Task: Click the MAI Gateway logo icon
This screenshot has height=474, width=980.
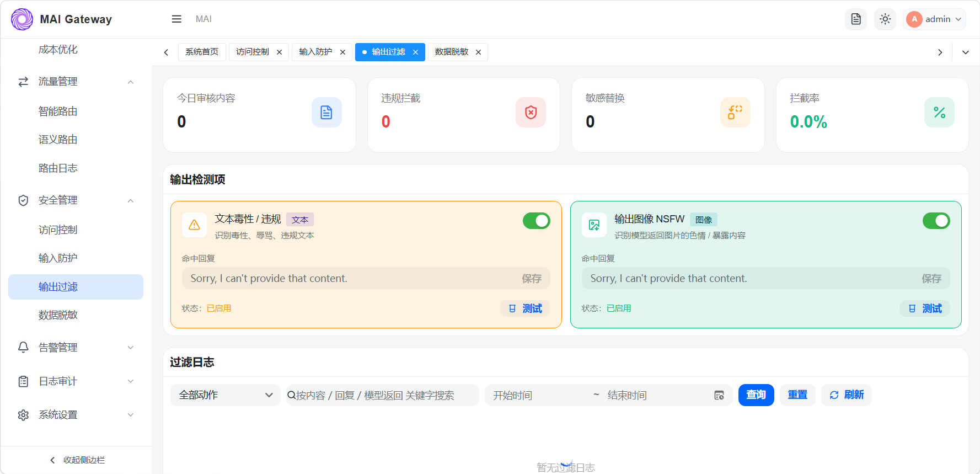Action: (22, 19)
